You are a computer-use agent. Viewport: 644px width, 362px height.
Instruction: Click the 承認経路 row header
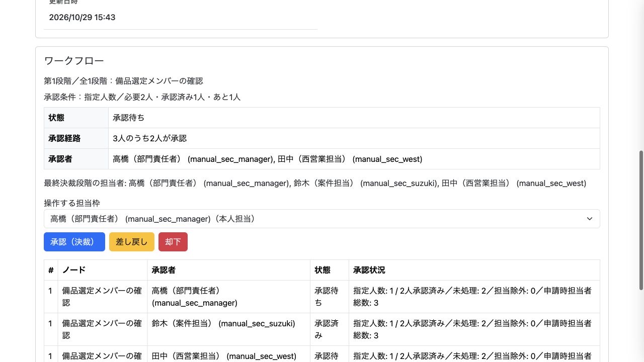(x=76, y=138)
